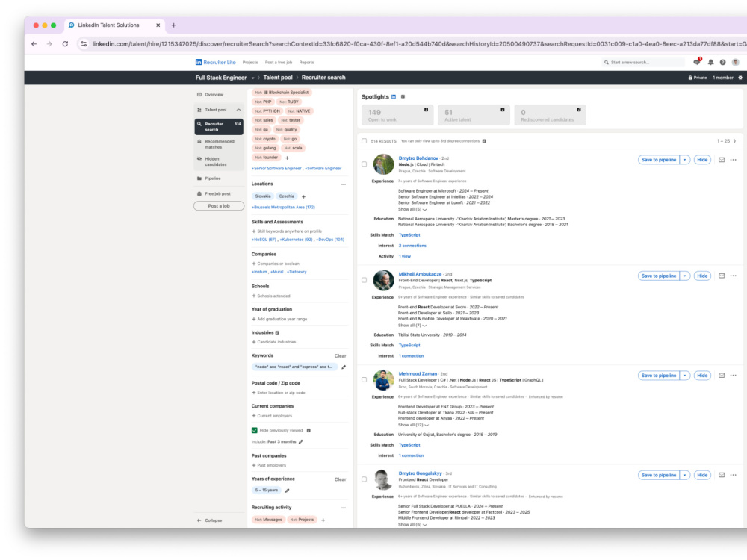Open Save to pipeline dropdown for Mikheil Ambukadze
The image size is (747, 560).
coord(684,276)
